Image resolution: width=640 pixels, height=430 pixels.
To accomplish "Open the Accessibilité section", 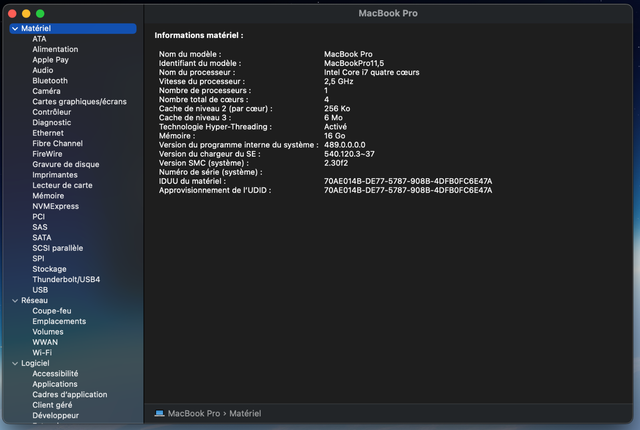I will click(55, 374).
